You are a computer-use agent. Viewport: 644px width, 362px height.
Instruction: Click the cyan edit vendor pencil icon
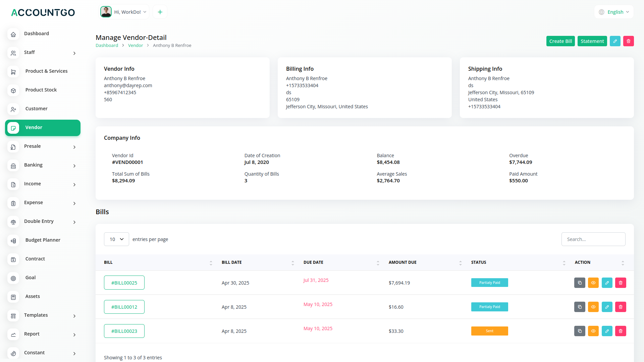(615, 41)
